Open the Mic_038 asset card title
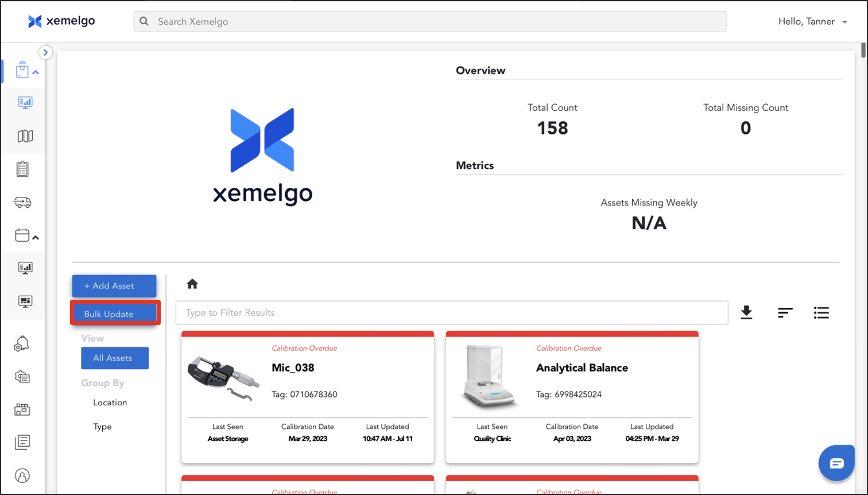Image resolution: width=868 pixels, height=495 pixels. click(293, 368)
